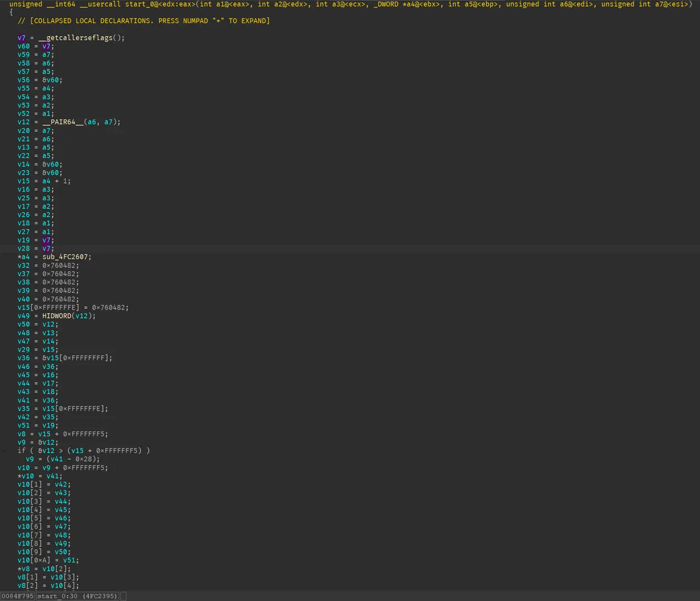Screen dimensions: 700x601
Task: Click the line 'v8[1] = v10[3];'
Action: tap(48, 577)
